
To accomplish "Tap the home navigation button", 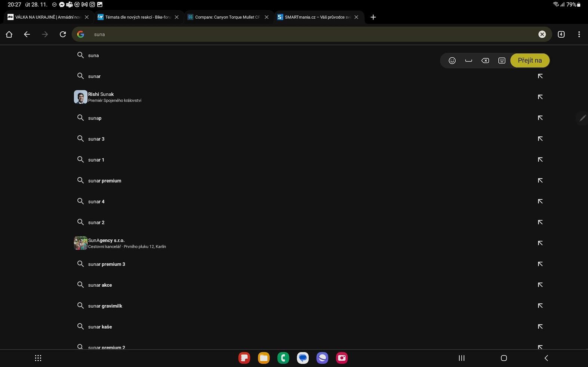I will coord(504,358).
